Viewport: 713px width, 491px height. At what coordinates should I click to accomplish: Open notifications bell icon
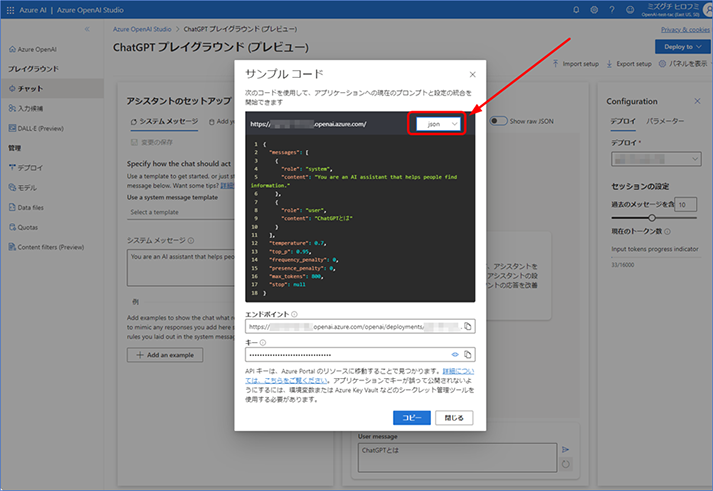click(576, 10)
